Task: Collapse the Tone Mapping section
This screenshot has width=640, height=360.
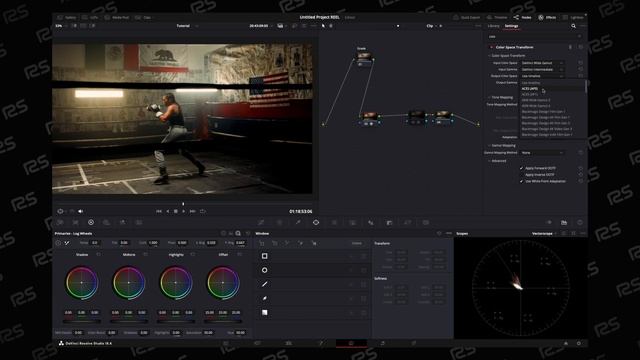Action: point(489,98)
